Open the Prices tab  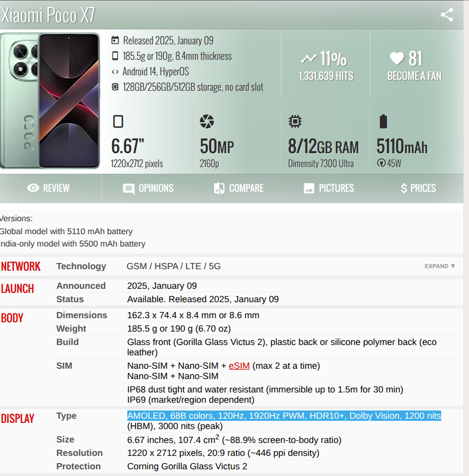coord(418,188)
